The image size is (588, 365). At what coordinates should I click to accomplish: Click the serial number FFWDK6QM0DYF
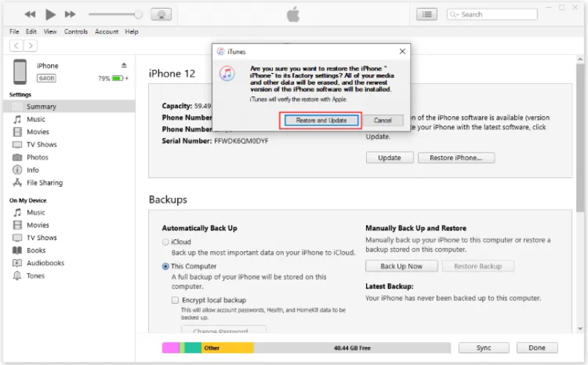(x=241, y=142)
